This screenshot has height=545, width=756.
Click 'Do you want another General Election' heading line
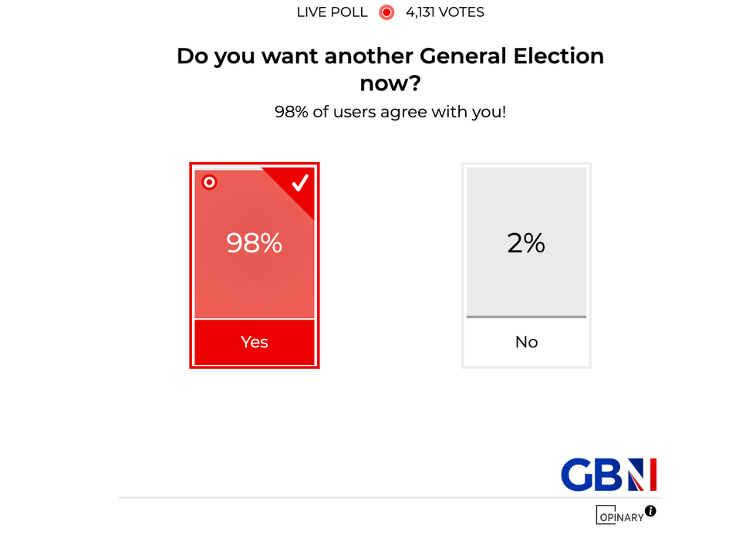[390, 56]
